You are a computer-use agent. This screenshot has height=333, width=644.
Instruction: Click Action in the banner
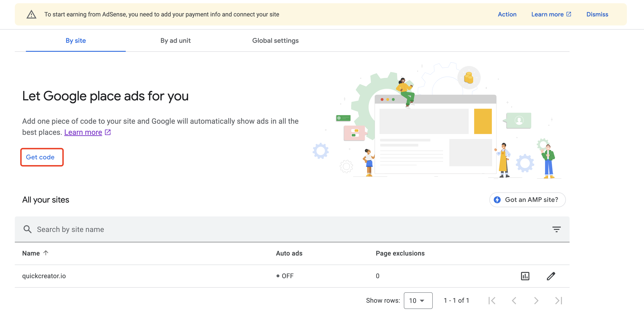(507, 14)
